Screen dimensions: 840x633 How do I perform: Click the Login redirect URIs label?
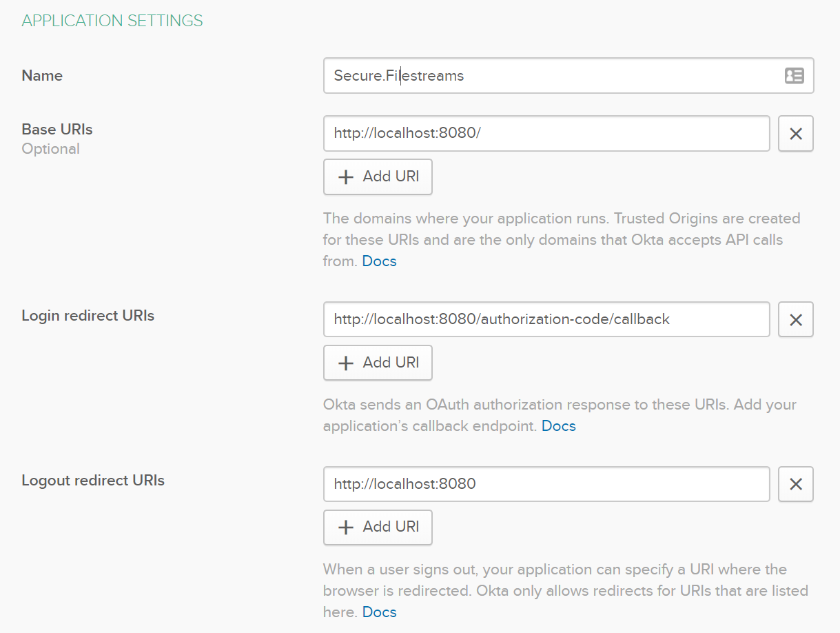[x=88, y=316]
